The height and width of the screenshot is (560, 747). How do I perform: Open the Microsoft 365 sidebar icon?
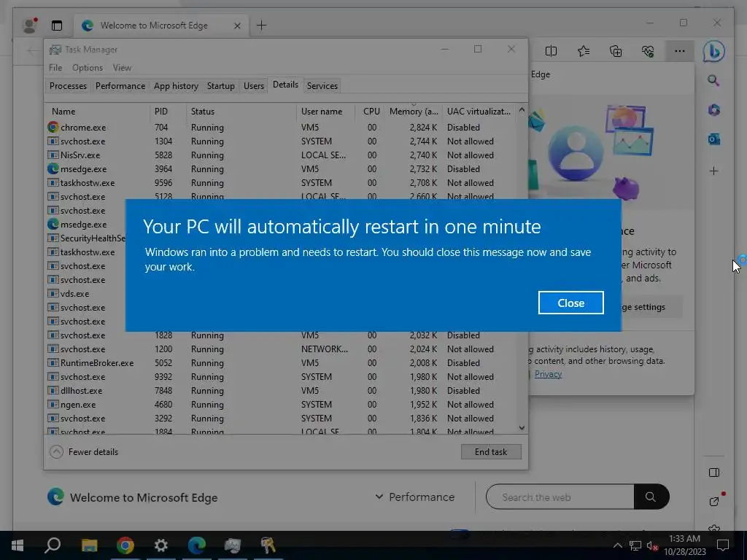pos(713,110)
